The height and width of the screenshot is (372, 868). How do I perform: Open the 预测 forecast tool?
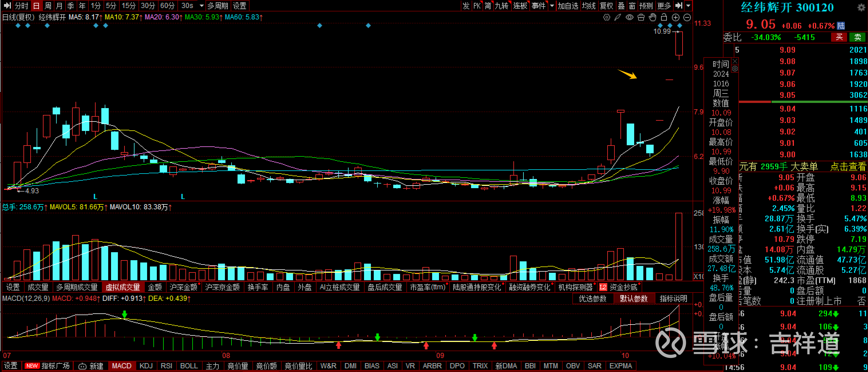coord(646,6)
